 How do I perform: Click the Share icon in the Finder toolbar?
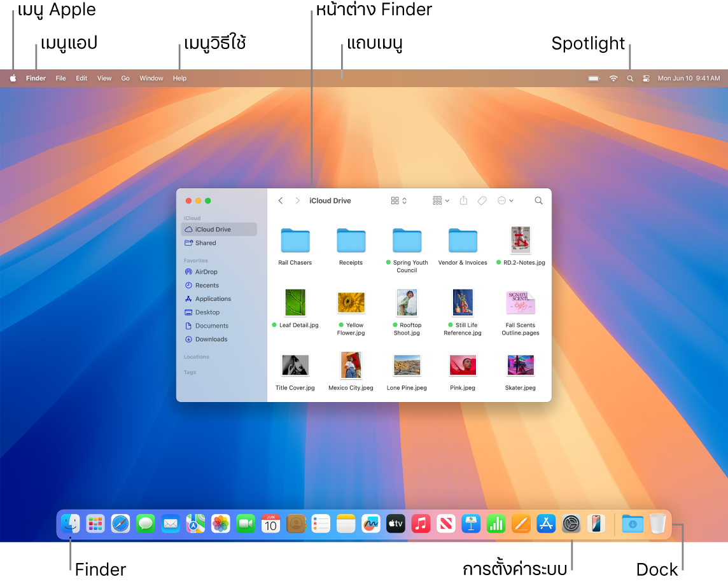click(x=464, y=200)
